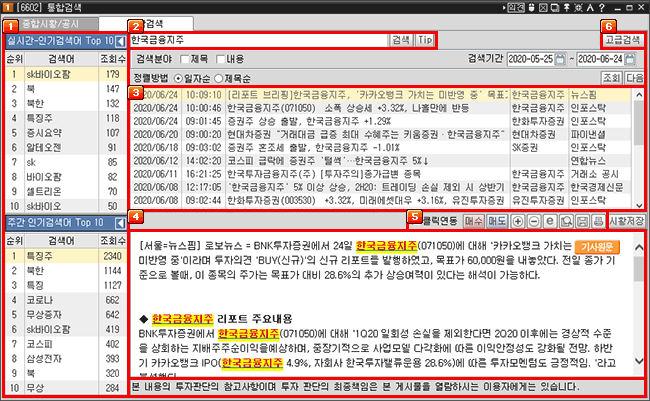The height and width of the screenshot is (401, 650).
Task: Click the news list scrollbar up arrow
Action: click(639, 95)
